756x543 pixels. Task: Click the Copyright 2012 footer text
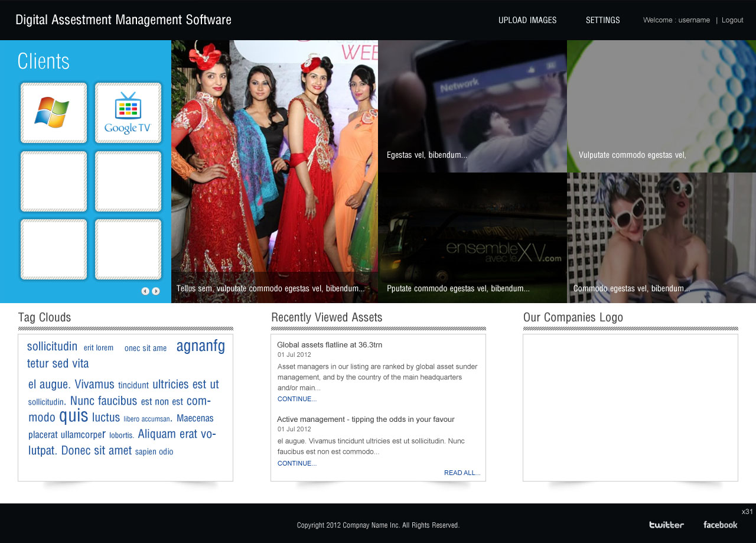[x=378, y=525]
